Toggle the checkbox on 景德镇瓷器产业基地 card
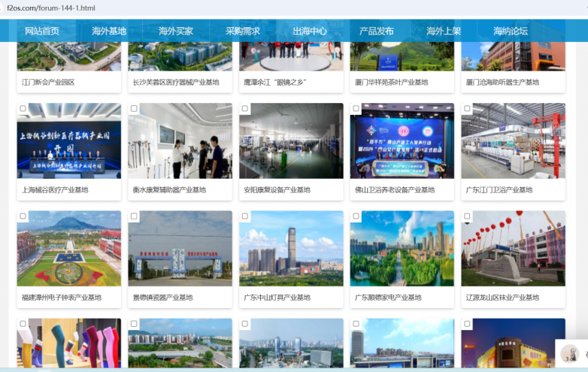 [x=134, y=216]
